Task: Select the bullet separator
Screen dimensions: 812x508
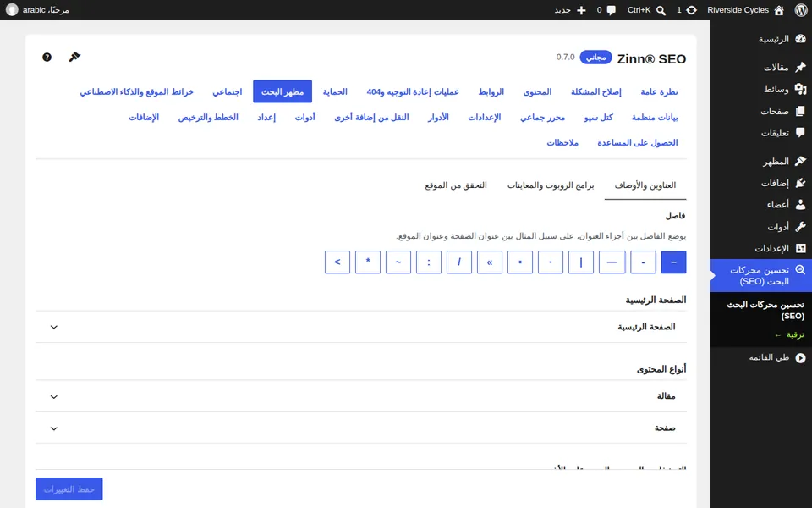Action: tap(520, 262)
